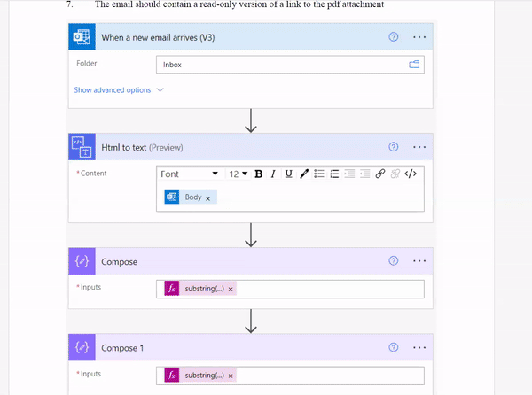
Task: Click the insert hyperlink icon
Action: 380,174
